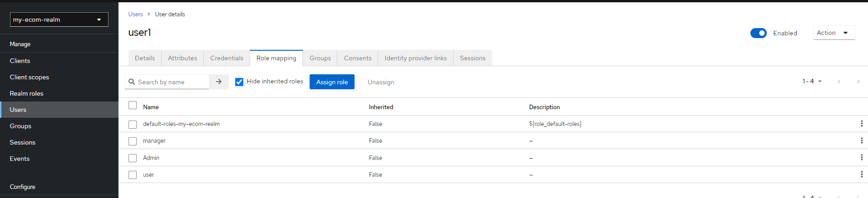Toggle the Enabled user switch
This screenshot has height=198, width=868.
pyautogui.click(x=758, y=33)
